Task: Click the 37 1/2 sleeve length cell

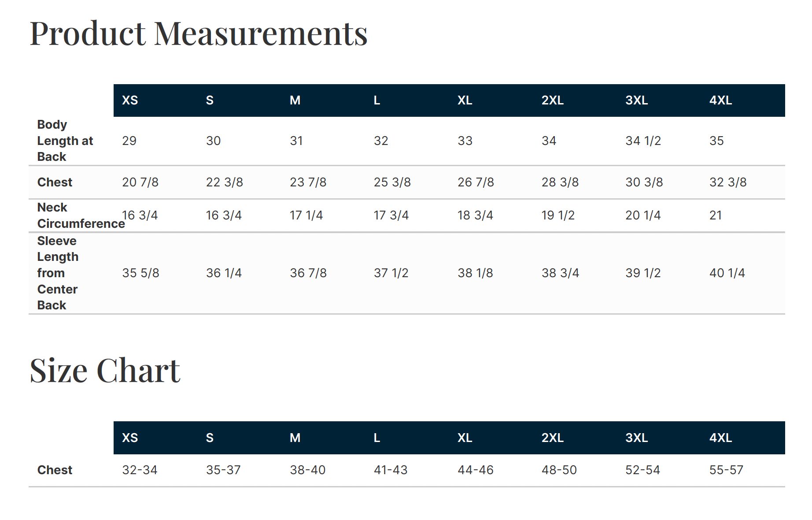Action: coord(391,273)
